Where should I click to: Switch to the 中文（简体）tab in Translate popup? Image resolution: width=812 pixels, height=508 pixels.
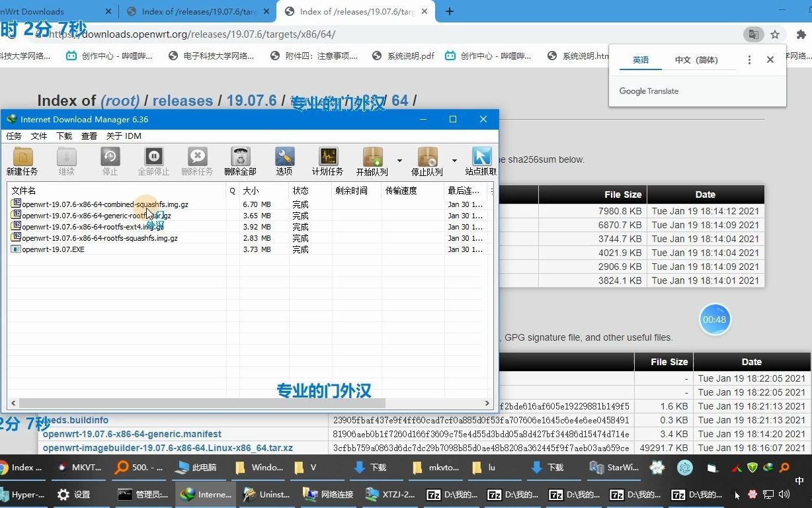[x=696, y=60]
